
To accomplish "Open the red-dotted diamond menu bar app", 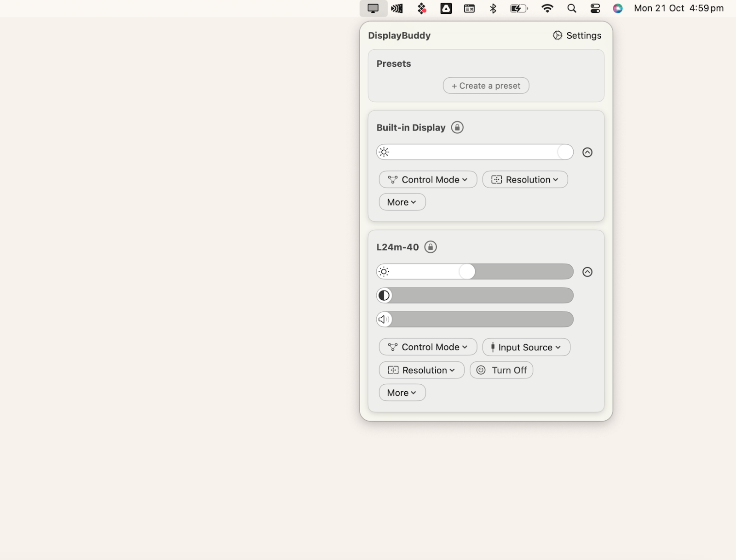I will point(421,8).
